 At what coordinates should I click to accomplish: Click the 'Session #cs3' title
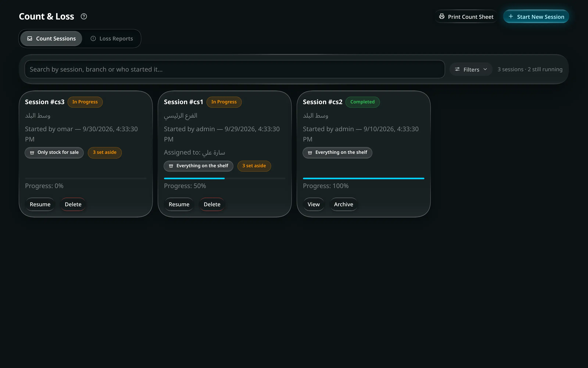point(45,102)
